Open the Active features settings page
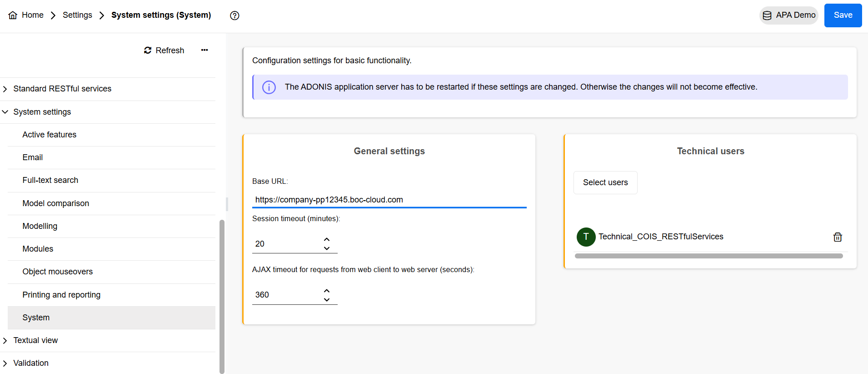 pyautogui.click(x=50, y=135)
